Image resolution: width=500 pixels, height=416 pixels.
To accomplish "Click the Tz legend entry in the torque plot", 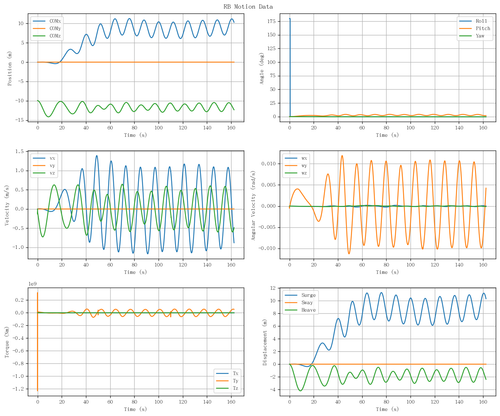I will (x=227, y=388).
